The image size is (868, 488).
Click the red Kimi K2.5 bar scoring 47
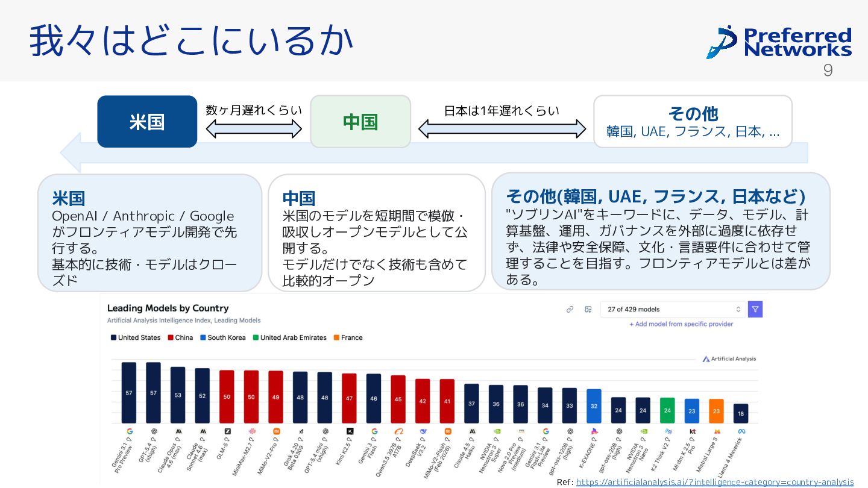[x=350, y=398]
